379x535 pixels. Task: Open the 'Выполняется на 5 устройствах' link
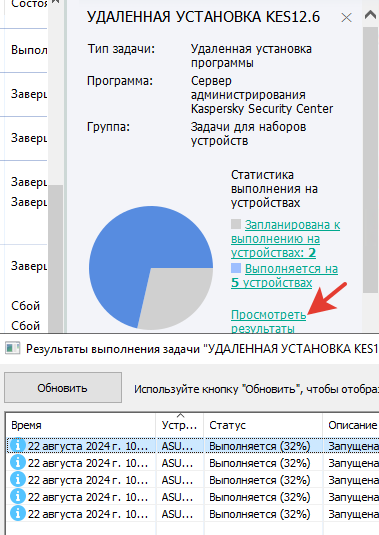click(x=284, y=276)
